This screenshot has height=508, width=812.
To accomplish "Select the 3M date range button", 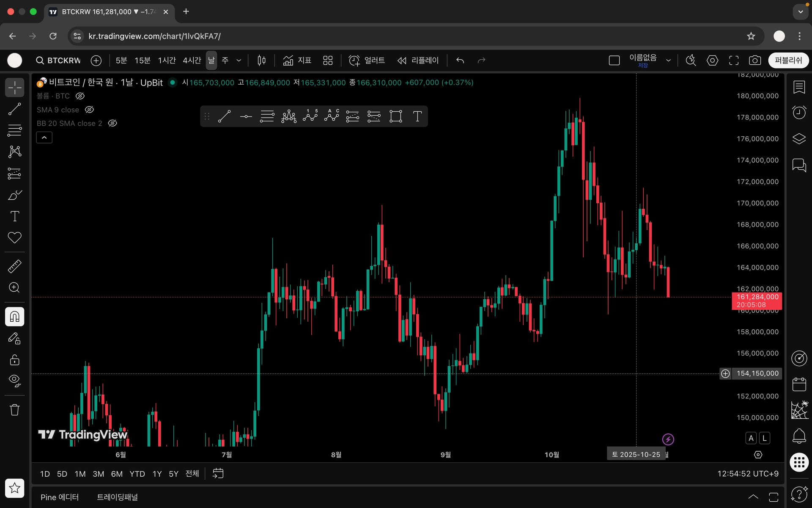I will [x=98, y=474].
